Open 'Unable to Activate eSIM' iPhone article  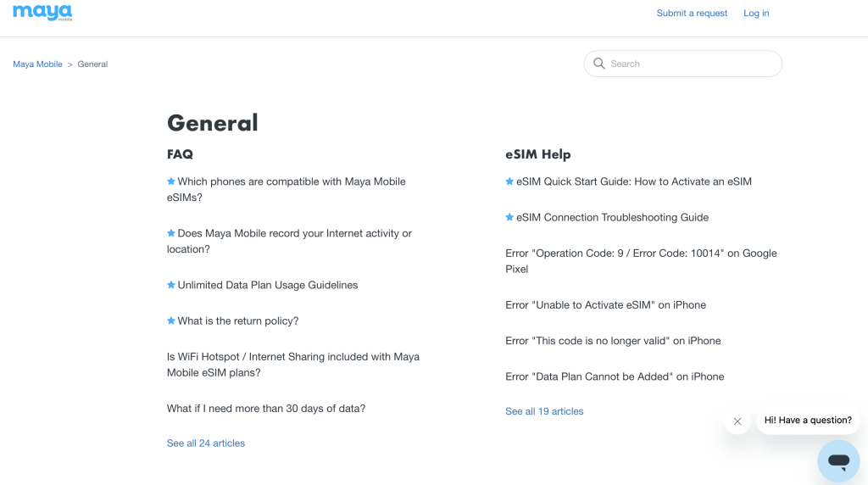605,305
